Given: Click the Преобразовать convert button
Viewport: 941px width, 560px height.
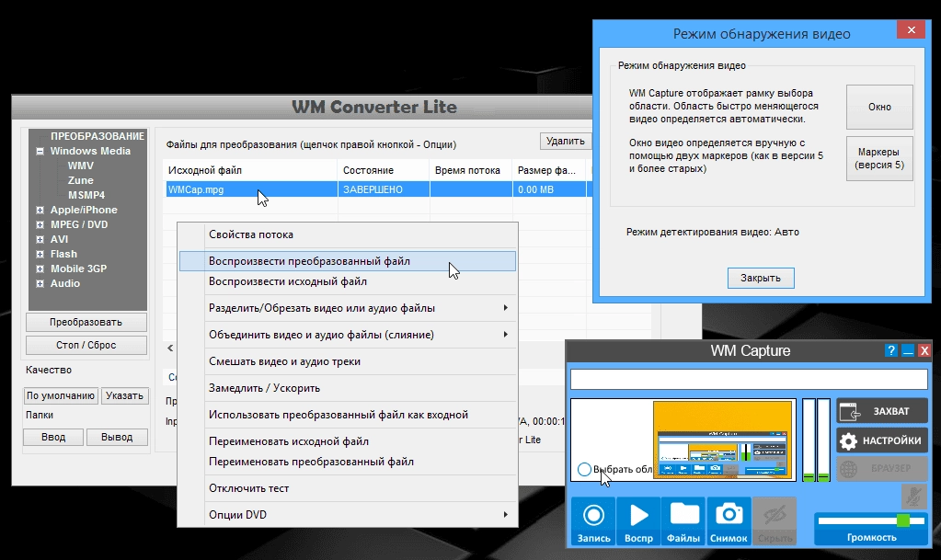Looking at the screenshot, I should 86,323.
